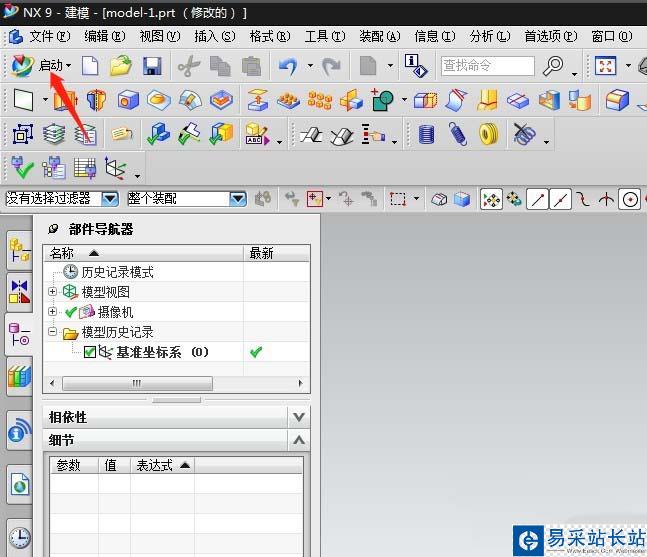Open the Assembly Navigator sidebar tab
The height and width of the screenshot is (557, 647).
click(x=19, y=250)
